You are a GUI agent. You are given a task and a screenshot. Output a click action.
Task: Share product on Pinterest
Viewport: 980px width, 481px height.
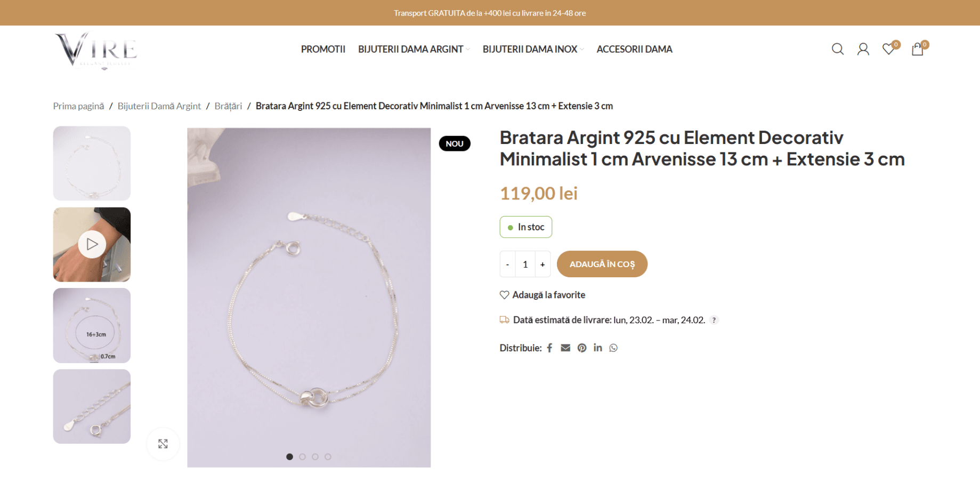(x=582, y=348)
